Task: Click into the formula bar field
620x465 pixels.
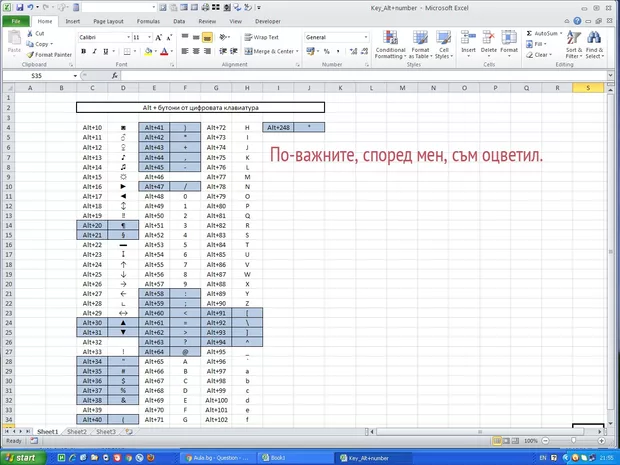Action: [x=364, y=76]
